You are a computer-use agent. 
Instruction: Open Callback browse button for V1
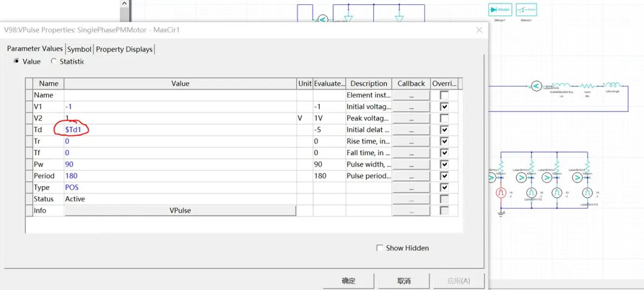[x=411, y=107]
